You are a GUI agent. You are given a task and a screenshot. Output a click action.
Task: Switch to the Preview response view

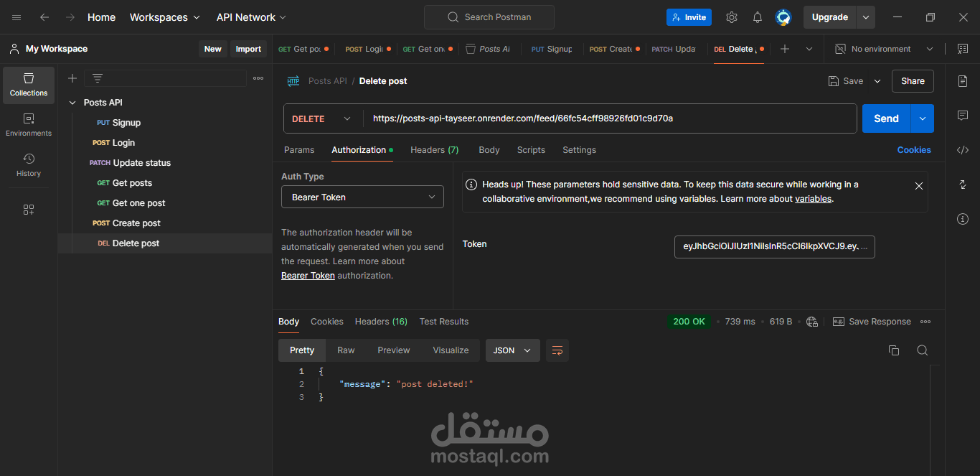pyautogui.click(x=394, y=350)
